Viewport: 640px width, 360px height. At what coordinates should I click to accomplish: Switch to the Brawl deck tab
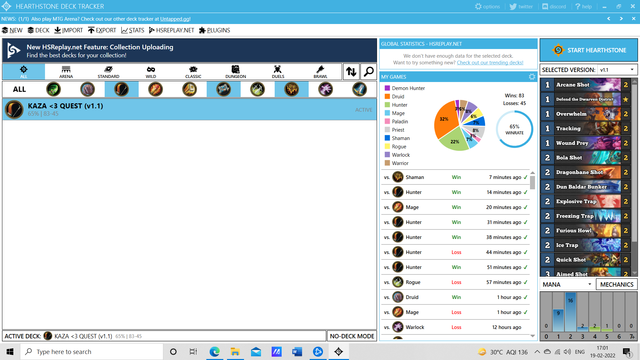pos(320,71)
